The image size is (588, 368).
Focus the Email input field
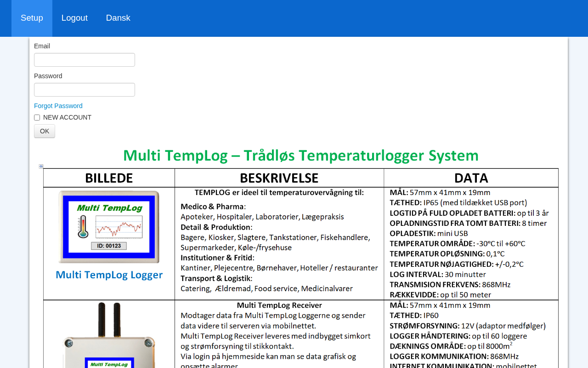(x=85, y=60)
